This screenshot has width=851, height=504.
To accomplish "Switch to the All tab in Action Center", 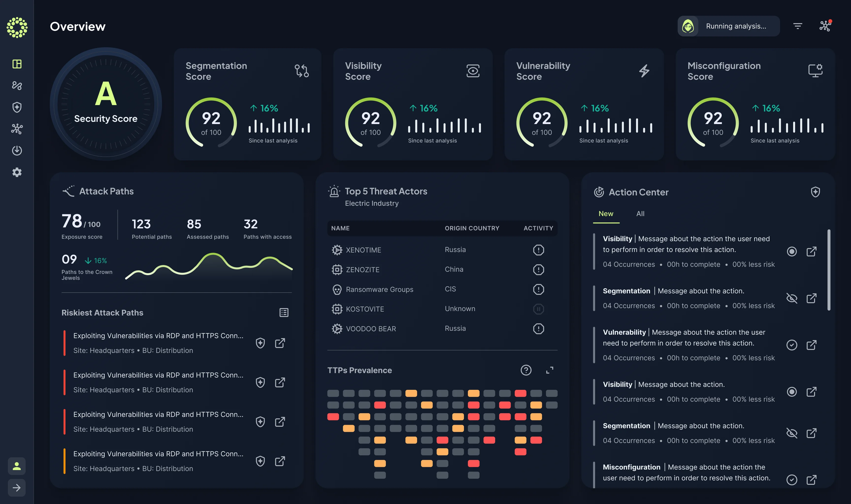I will coord(640,214).
